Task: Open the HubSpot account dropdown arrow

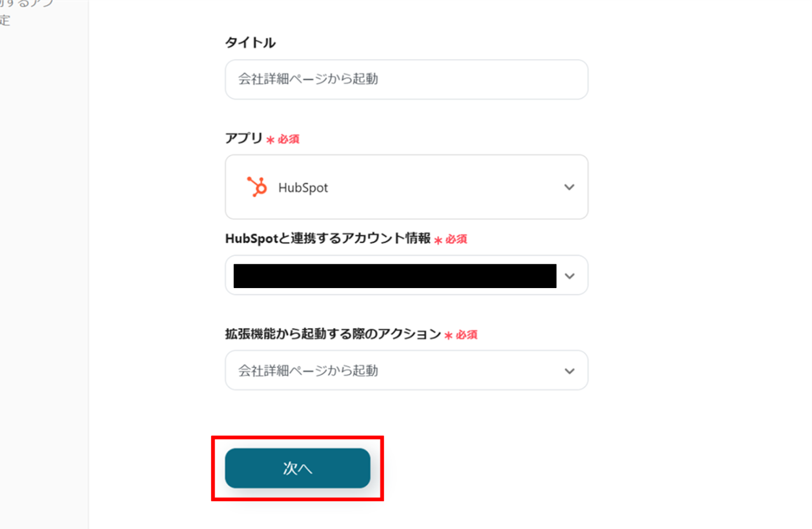Action: tap(569, 276)
